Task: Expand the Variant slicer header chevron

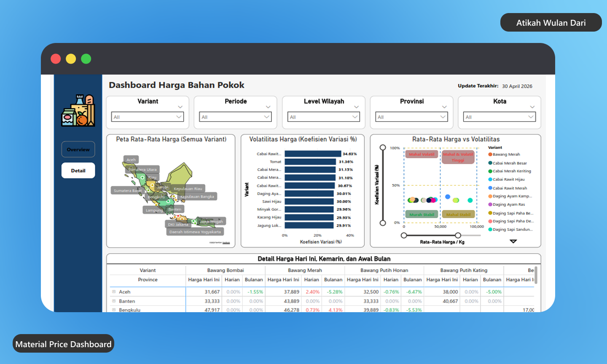Action: click(180, 107)
